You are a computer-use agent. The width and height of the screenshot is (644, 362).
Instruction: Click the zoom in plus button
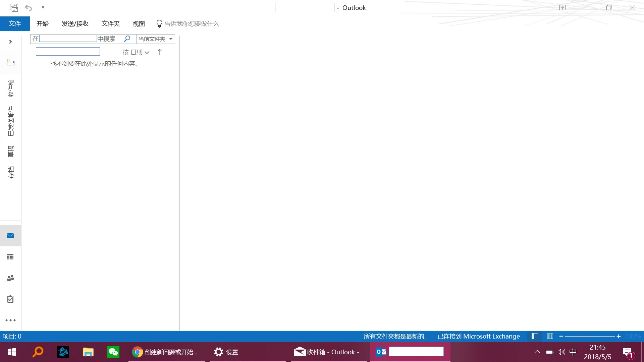[619, 336]
